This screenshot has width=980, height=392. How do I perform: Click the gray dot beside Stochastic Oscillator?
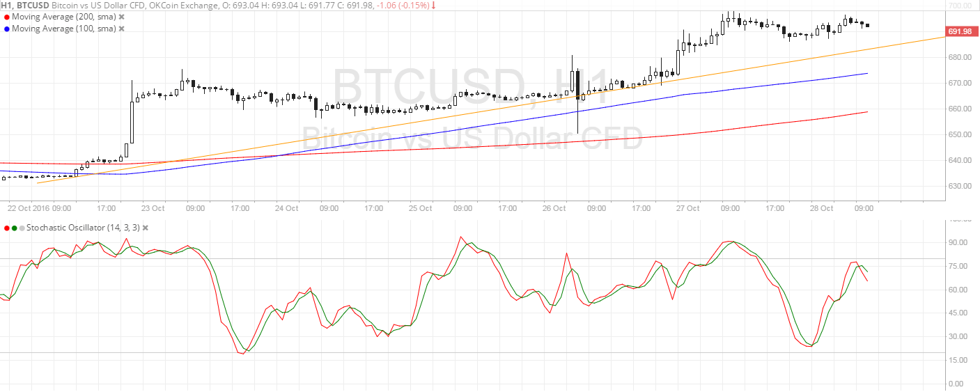coord(22,228)
